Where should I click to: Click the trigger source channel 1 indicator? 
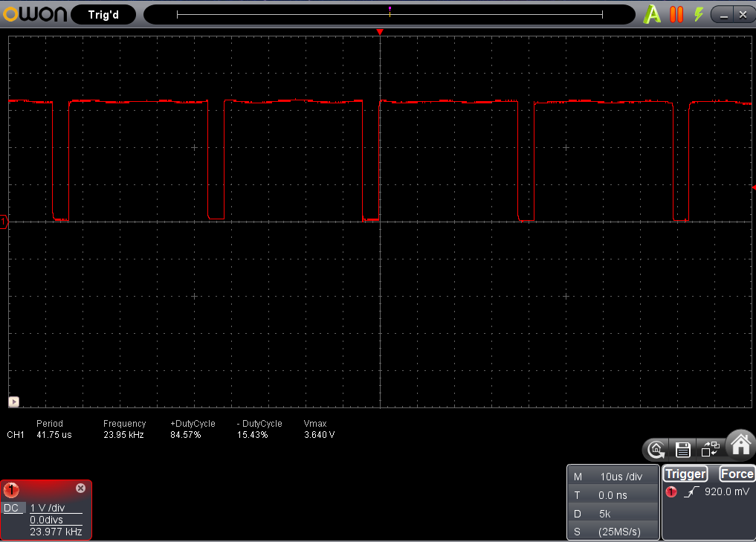pyautogui.click(x=671, y=492)
